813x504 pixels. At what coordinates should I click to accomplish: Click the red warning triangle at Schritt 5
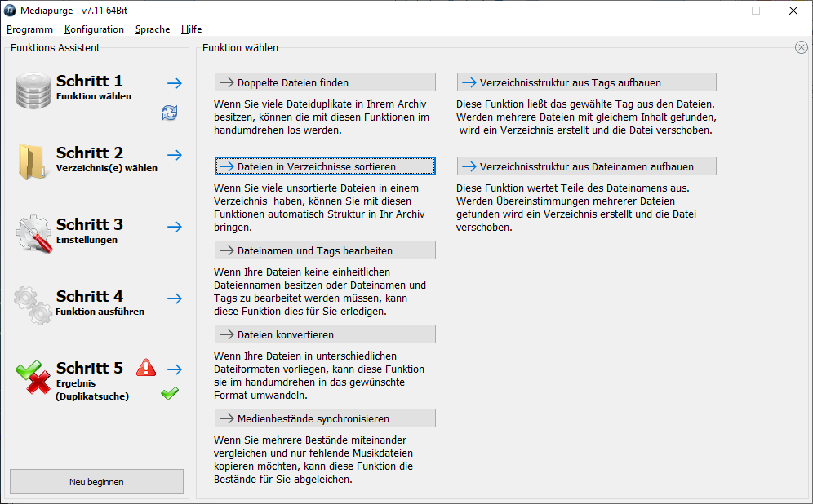tap(146, 367)
